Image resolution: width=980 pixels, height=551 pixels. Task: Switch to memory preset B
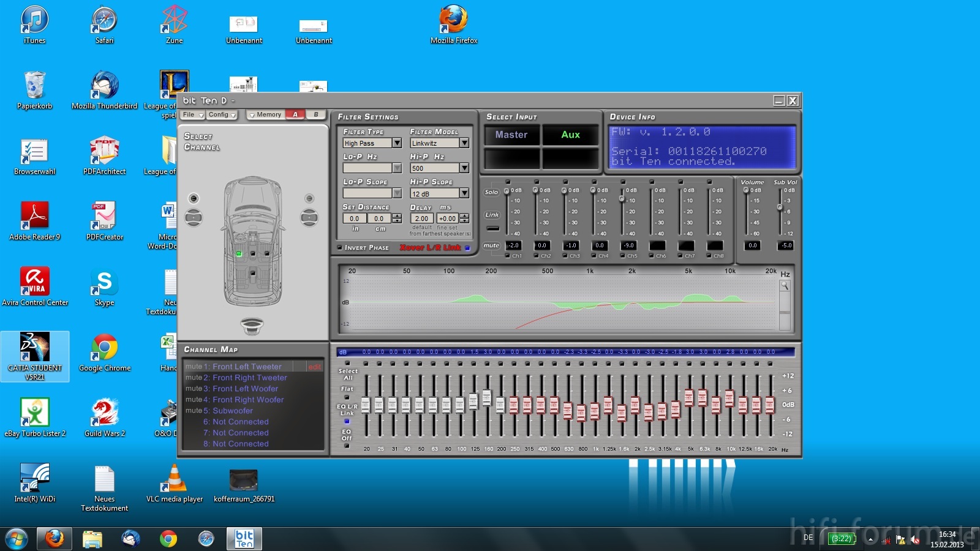tap(316, 114)
